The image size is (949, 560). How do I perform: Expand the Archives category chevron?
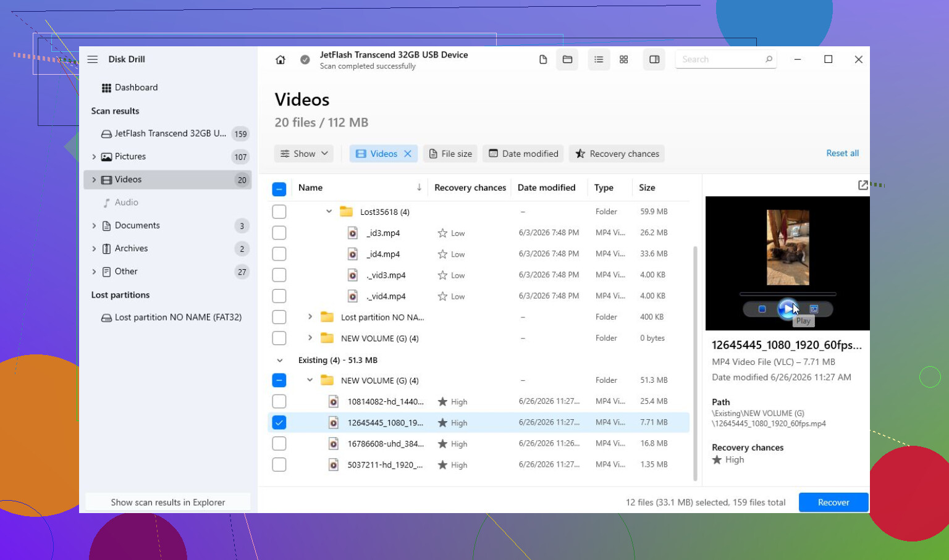tap(94, 249)
